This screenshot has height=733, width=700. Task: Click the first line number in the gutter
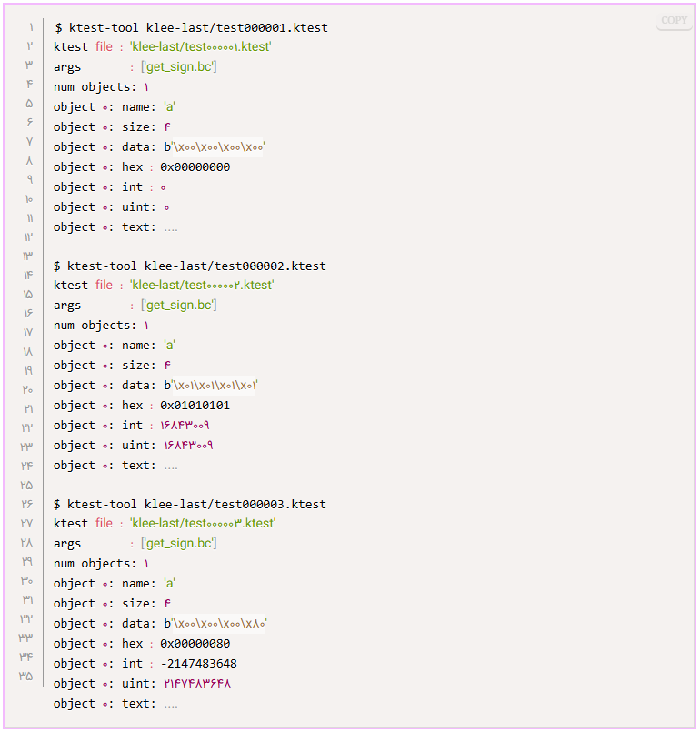pyautogui.click(x=30, y=27)
